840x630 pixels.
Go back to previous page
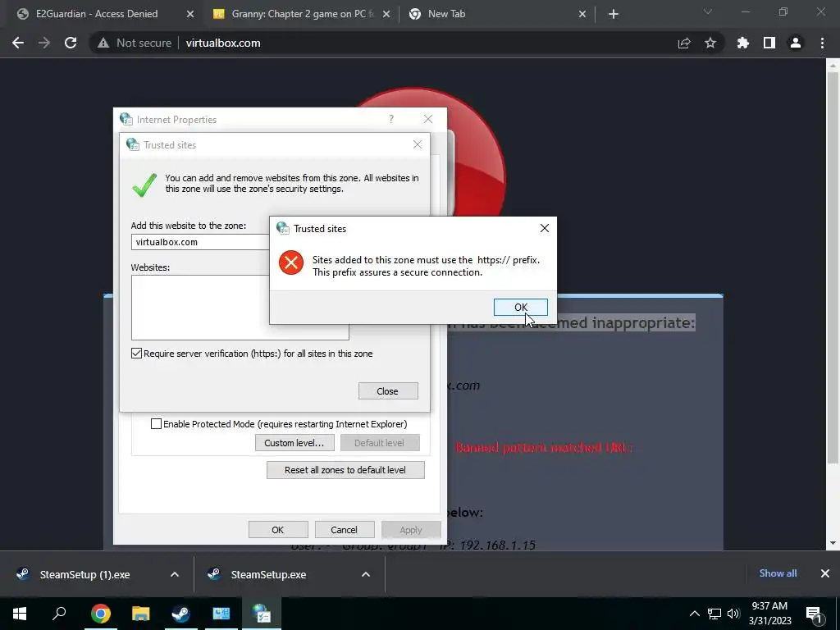point(18,43)
